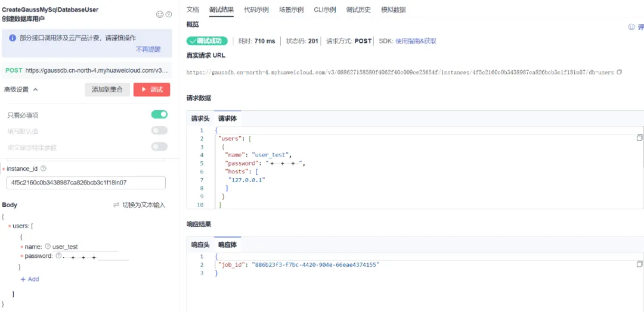Image resolution: width=644 pixels, height=312 pixels.
Task: Click the 请求方式: POST text
Action: pos(349,41)
